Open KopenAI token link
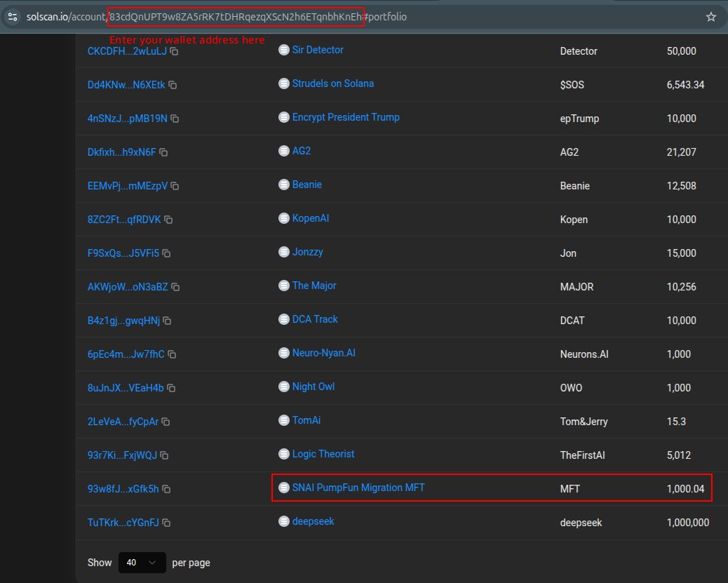728x583 pixels. (x=311, y=218)
